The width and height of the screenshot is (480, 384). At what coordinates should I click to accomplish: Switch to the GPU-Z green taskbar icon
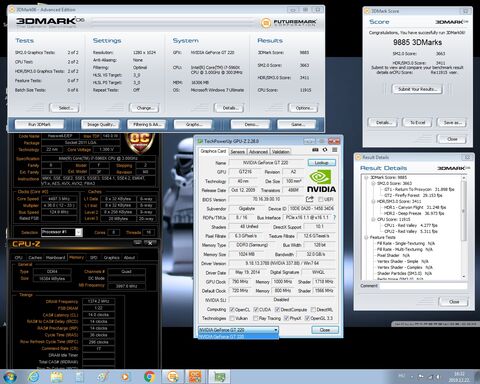(x=220, y=377)
